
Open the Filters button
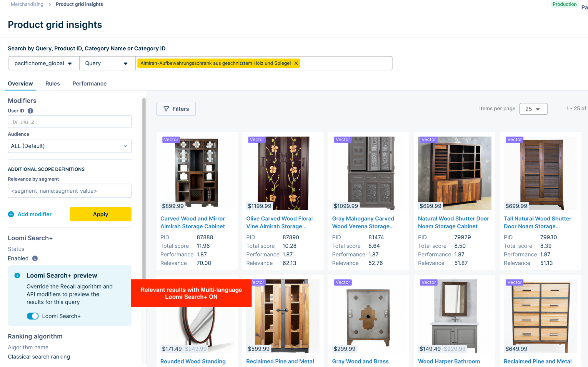(x=176, y=109)
